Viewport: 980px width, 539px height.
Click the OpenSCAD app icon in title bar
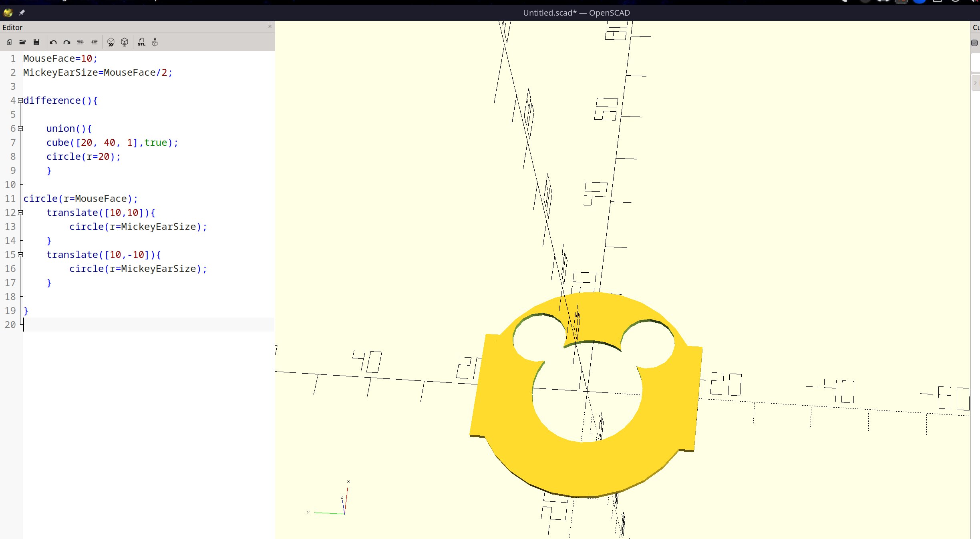[x=8, y=13]
